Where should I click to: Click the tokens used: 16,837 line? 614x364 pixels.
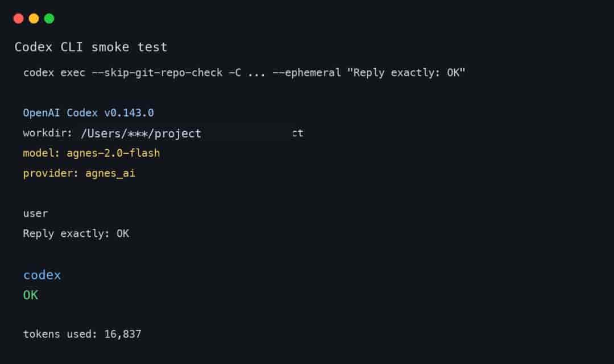82,334
